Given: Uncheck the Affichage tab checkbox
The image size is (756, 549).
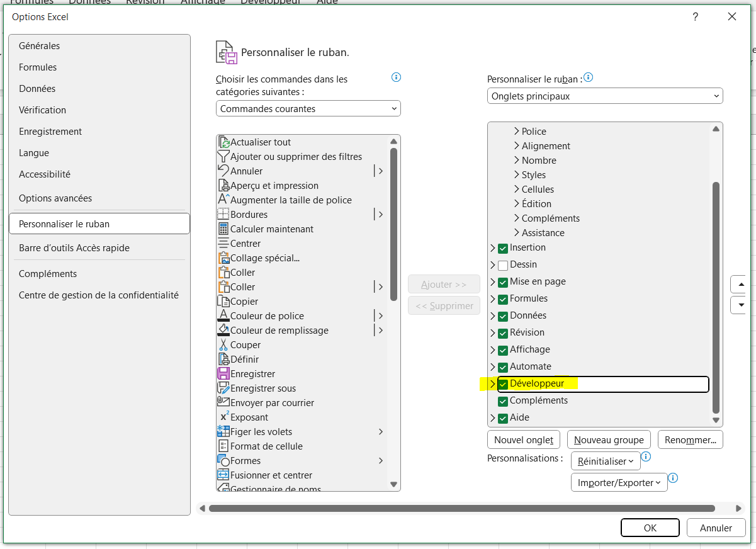Looking at the screenshot, I should [503, 350].
